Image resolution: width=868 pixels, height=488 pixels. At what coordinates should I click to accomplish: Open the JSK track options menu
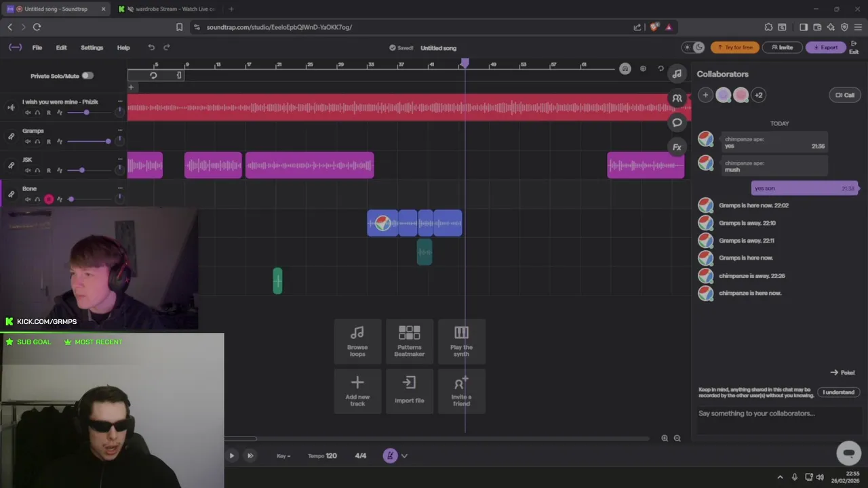tap(120, 160)
